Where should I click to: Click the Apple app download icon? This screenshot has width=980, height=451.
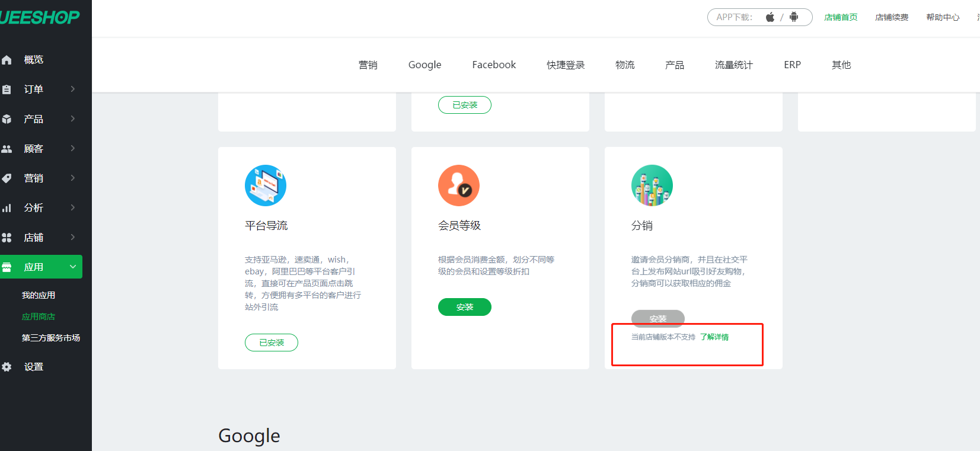(x=770, y=17)
